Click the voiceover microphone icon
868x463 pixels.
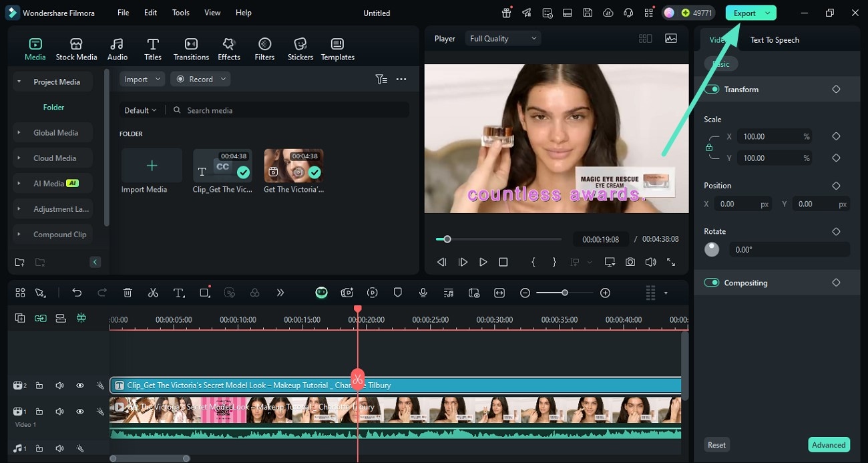(423, 293)
